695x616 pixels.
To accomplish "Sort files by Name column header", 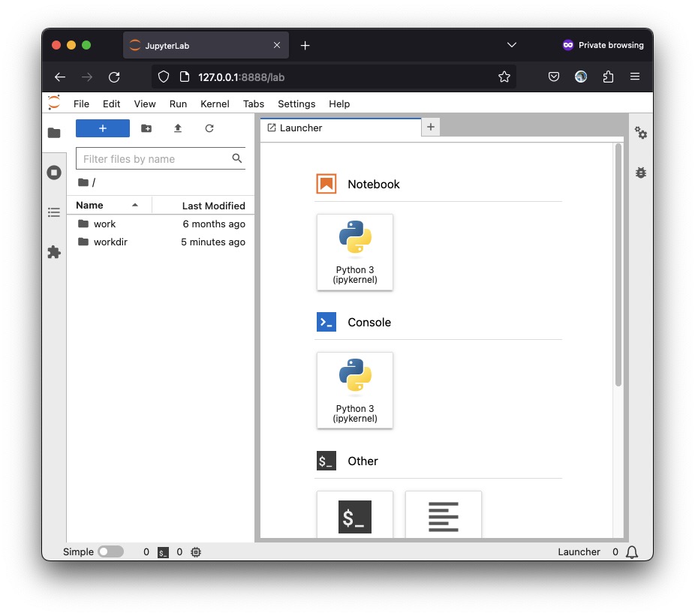I will pos(90,205).
